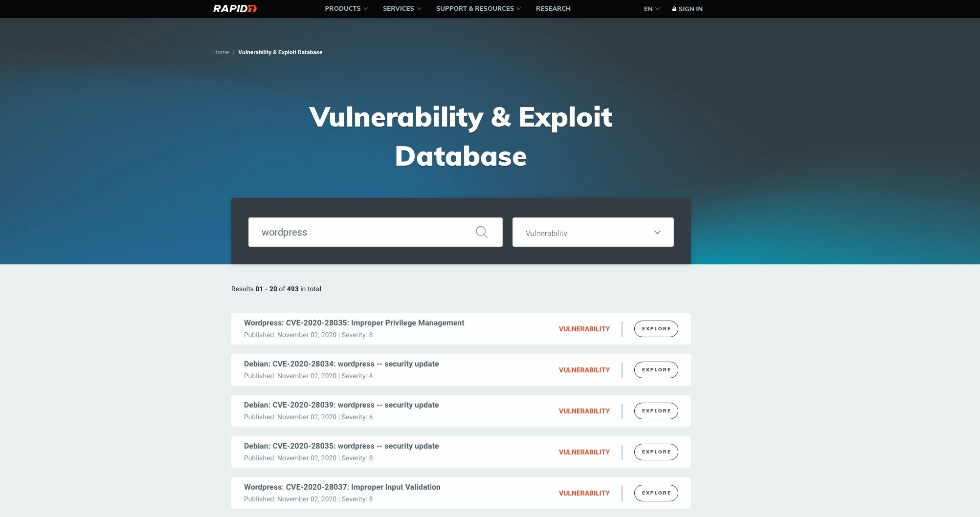Viewport: 980px width, 517px height.
Task: Click into the wordpress search field
Action: pyautogui.click(x=362, y=232)
